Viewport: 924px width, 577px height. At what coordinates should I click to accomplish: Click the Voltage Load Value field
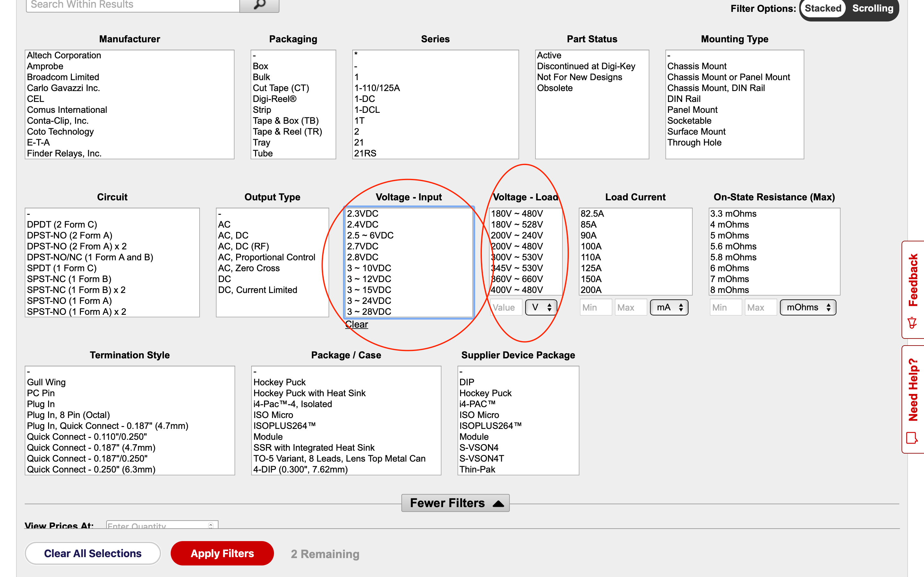coord(506,308)
